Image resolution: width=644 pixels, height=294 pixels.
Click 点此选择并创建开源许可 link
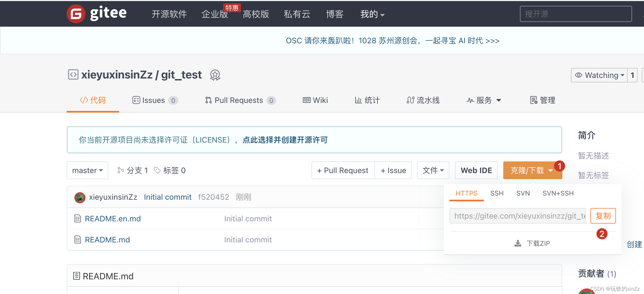coord(285,140)
